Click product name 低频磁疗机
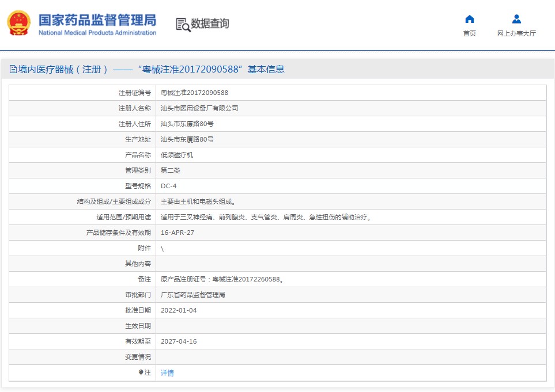555x392 pixels. (176, 155)
